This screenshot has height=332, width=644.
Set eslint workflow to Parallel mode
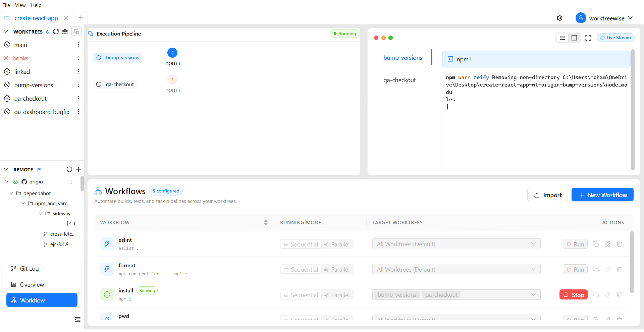(337, 244)
